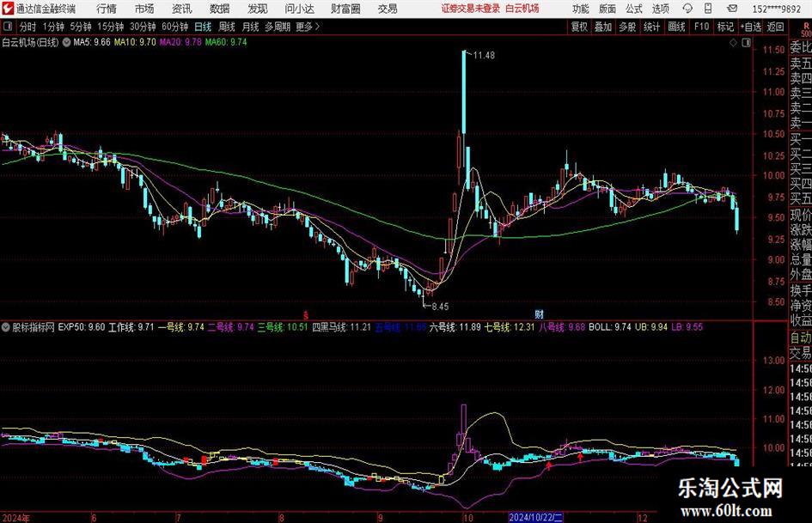Open the 公式 menu

click(x=634, y=9)
